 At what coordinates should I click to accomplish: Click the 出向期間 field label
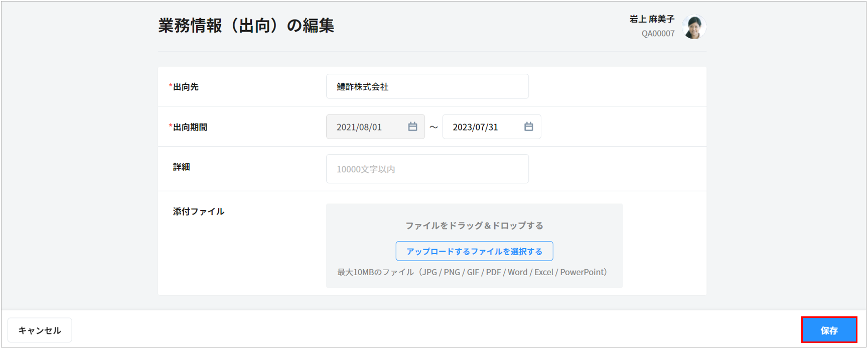tap(190, 127)
